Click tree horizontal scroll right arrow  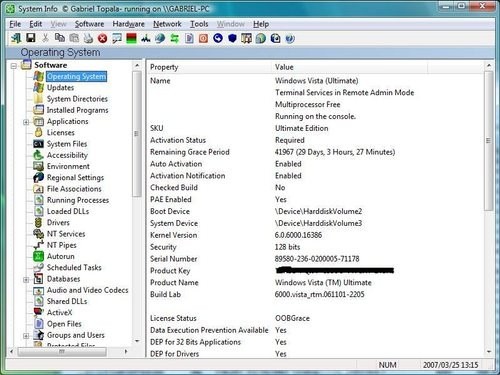tap(126, 351)
